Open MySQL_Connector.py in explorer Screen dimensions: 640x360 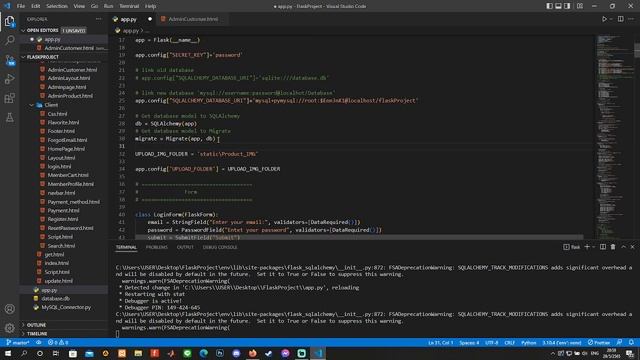point(66,307)
